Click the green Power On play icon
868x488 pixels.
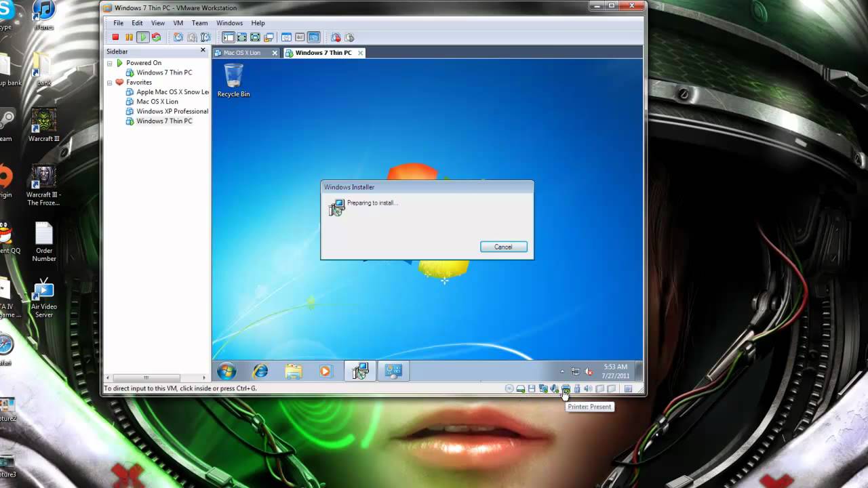142,37
